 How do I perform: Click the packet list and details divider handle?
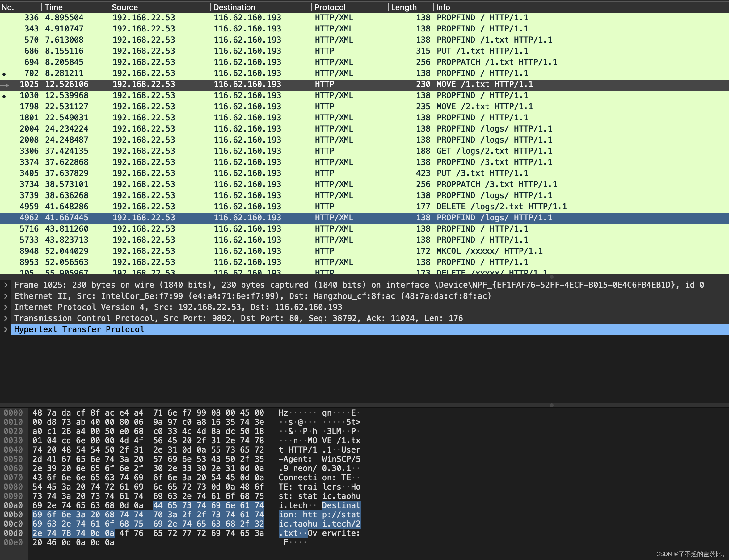552,277
